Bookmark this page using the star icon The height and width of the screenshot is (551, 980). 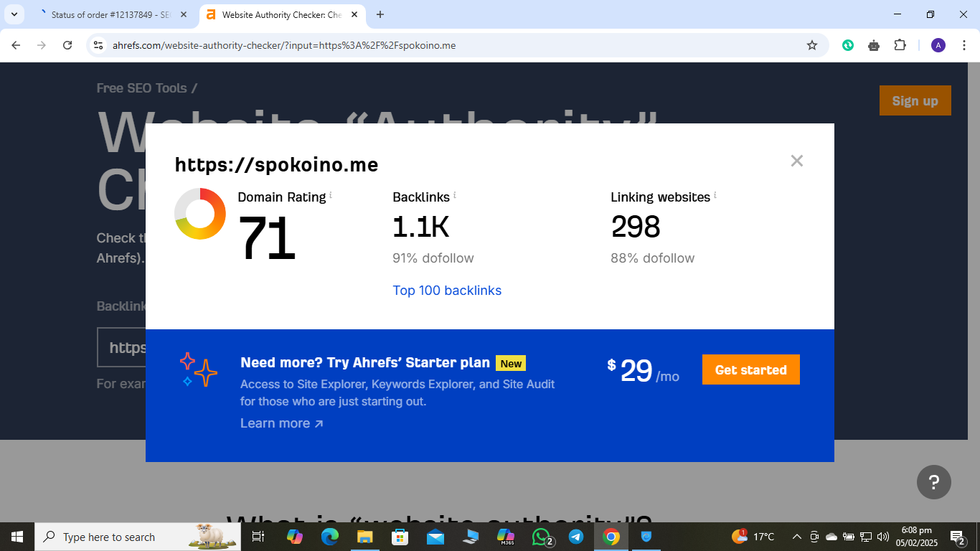pyautogui.click(x=812, y=44)
